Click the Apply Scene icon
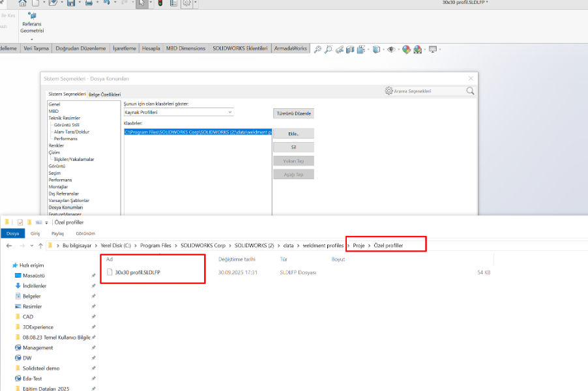Screen dimensions: 588x391 coord(417,50)
